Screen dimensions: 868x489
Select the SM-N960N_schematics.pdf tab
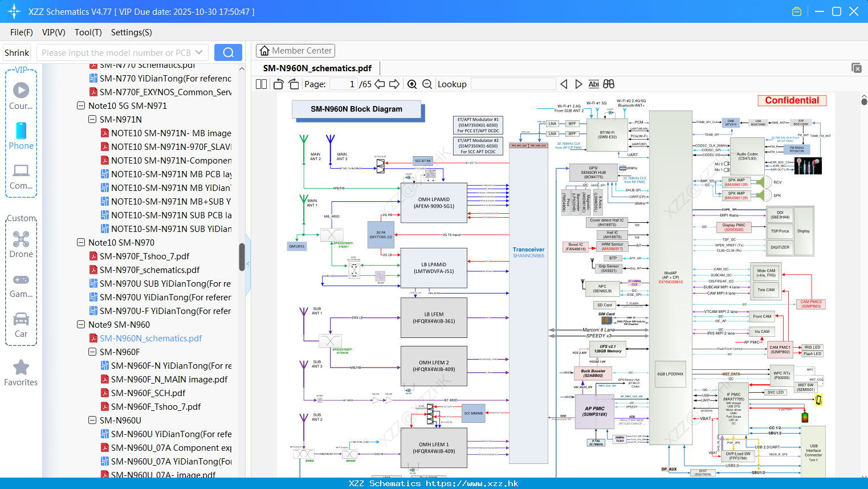click(317, 68)
